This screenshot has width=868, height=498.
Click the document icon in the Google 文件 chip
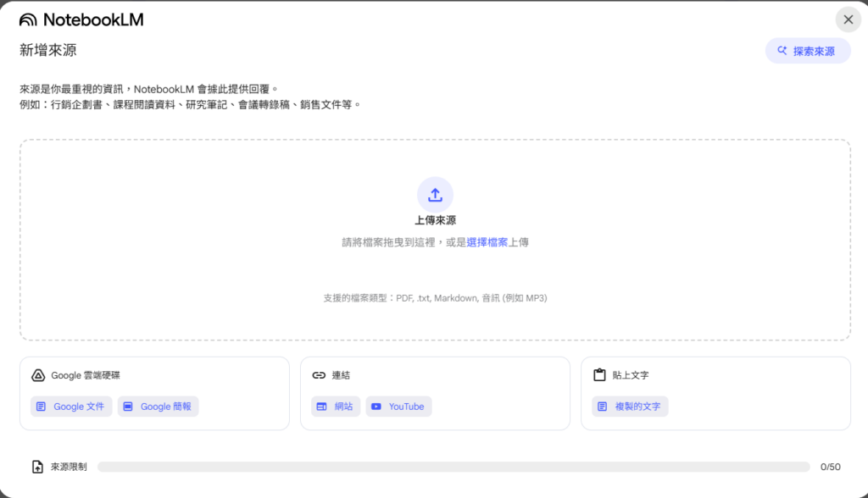click(x=41, y=407)
